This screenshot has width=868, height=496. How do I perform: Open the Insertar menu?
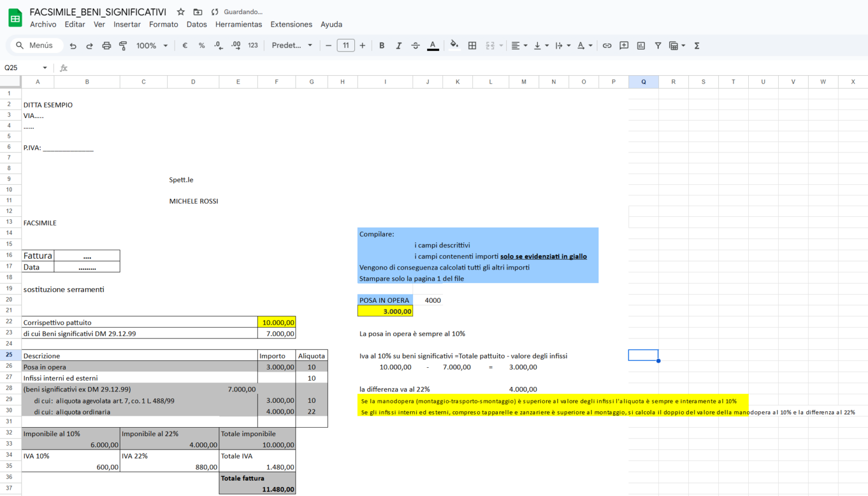[x=127, y=24]
